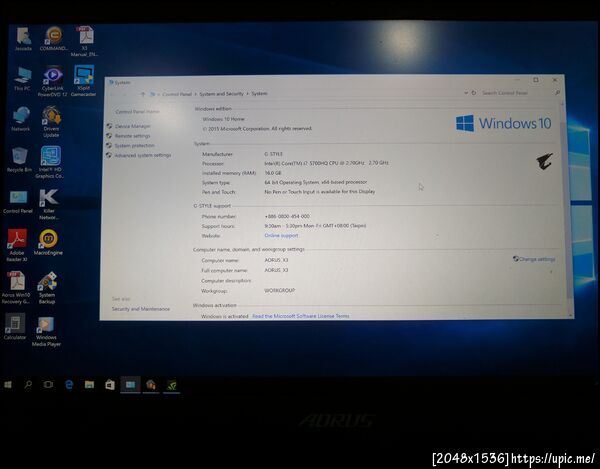Click the taskbar search magnifier

[x=28, y=384]
